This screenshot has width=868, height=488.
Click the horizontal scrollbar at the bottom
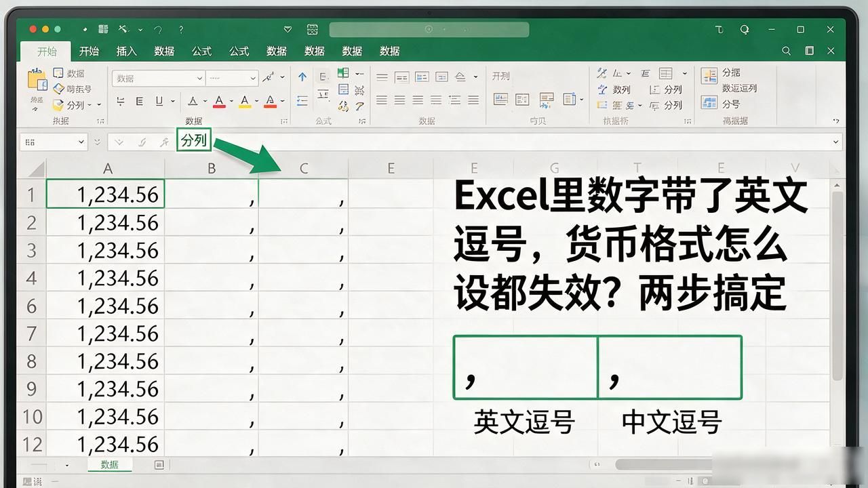663,465
